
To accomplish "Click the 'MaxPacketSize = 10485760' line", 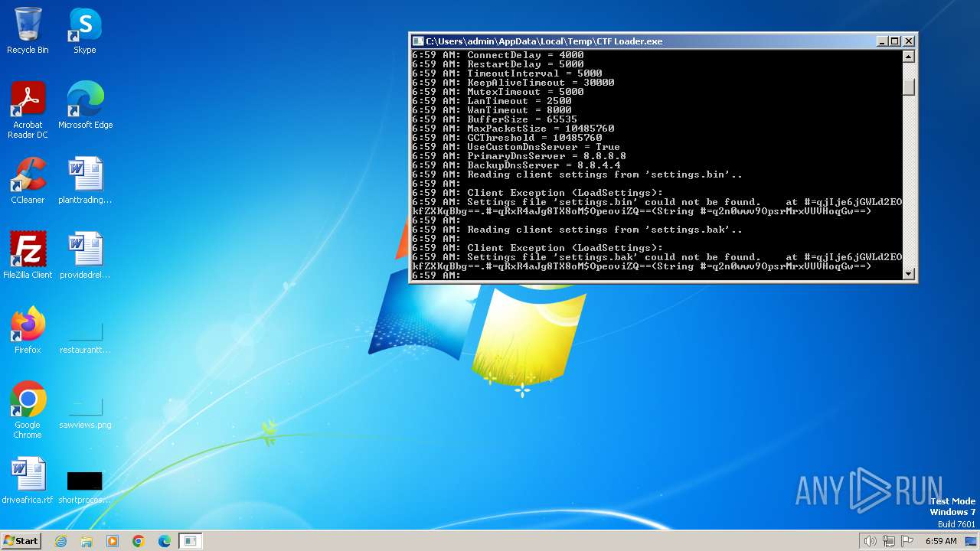I will click(513, 129).
